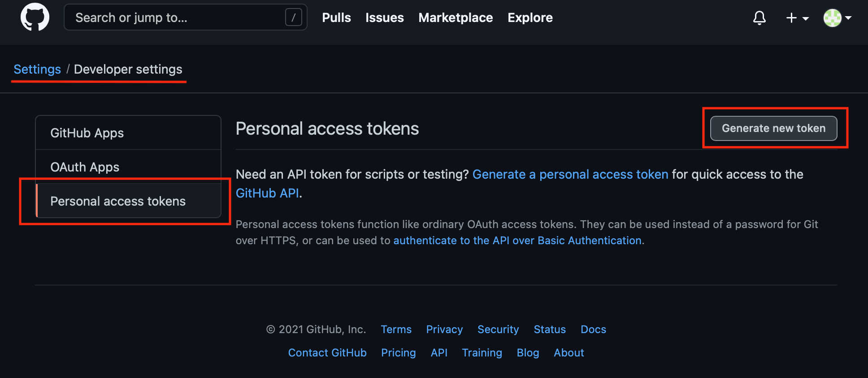Open the plus create-new dropdown
Viewport: 868px width, 378px height.
pos(797,18)
